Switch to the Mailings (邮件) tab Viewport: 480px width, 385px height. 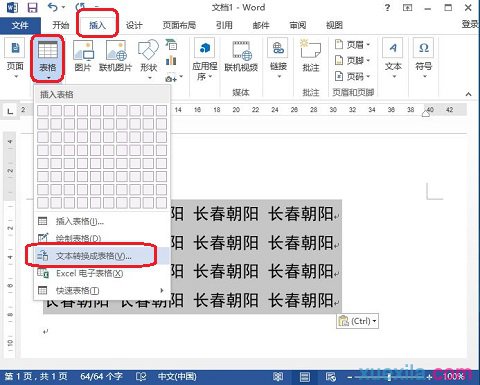260,25
